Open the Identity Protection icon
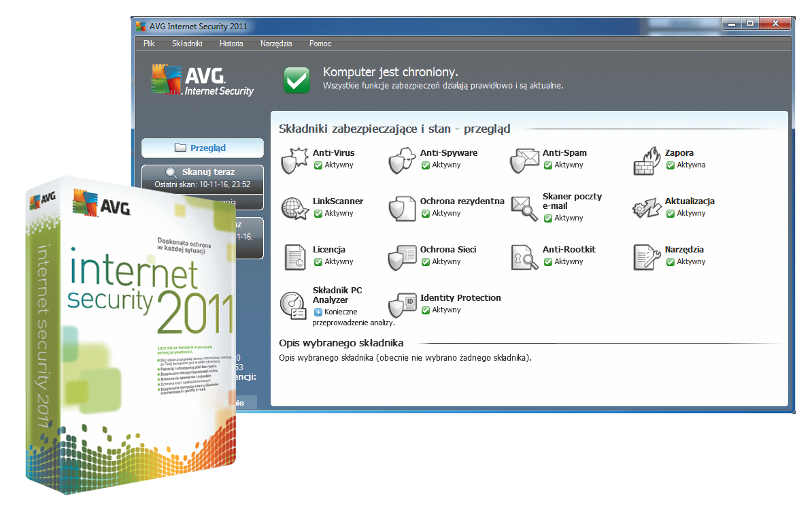This screenshot has height=524, width=812. tap(401, 304)
